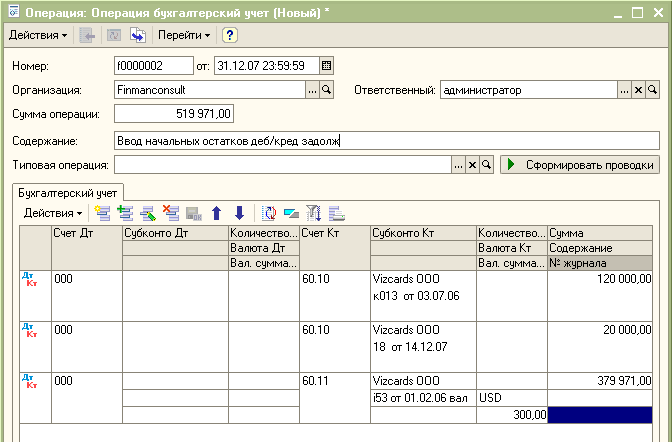Click the Ответственный field администратор
Image resolution: width=672 pixels, height=442 pixels.
coord(529,90)
